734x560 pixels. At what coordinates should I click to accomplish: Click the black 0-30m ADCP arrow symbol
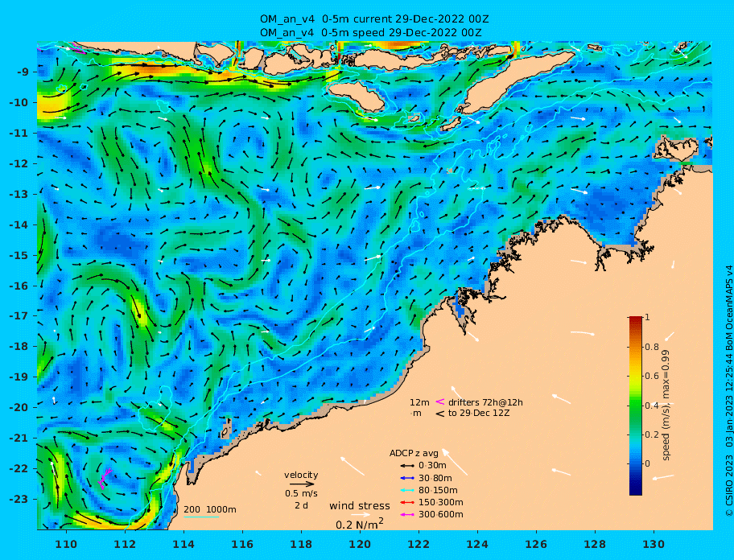(407, 466)
